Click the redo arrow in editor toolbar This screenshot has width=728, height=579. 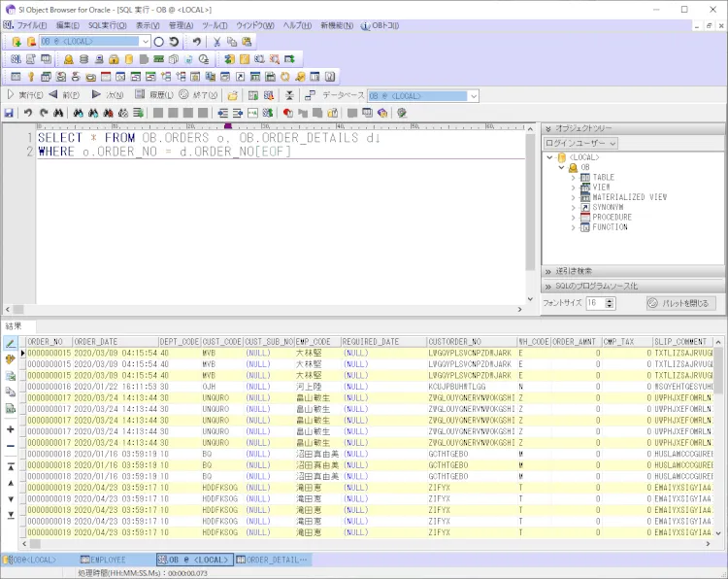pyautogui.click(x=44, y=114)
